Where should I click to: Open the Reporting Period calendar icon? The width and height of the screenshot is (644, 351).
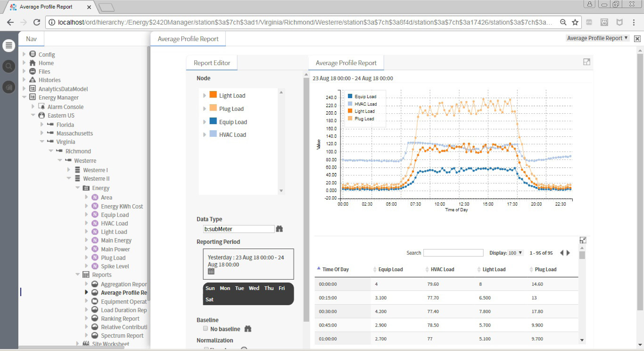[x=211, y=271]
